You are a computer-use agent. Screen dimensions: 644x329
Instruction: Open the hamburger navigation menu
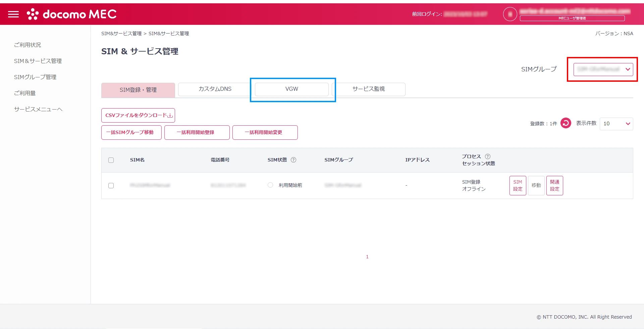13,14
